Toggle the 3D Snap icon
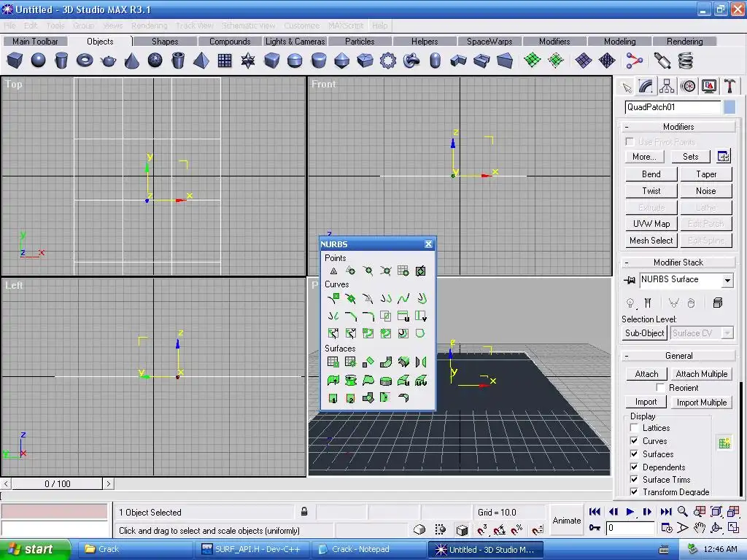This screenshot has height=560, width=747. coord(482,529)
